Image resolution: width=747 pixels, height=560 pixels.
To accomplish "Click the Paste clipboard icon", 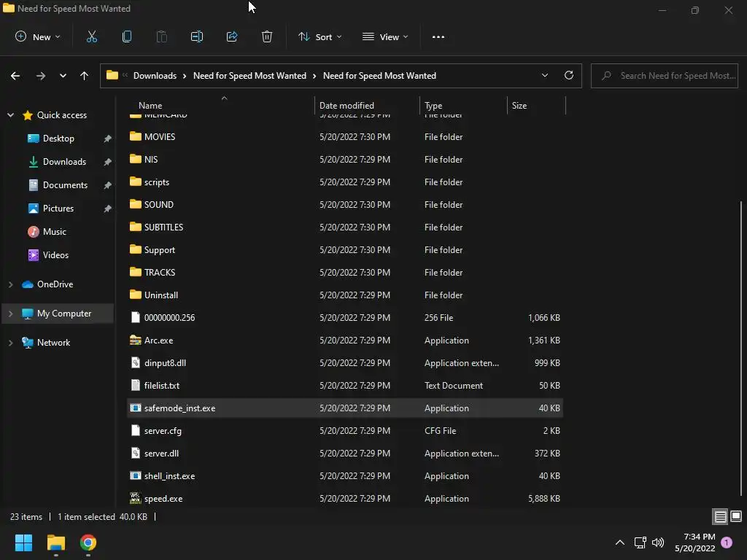I will coord(162,36).
